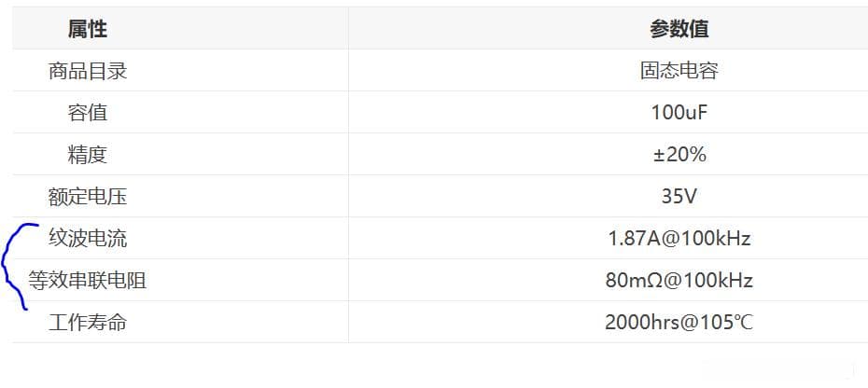The image size is (868, 388).
Task: Click the ±20% tolerance value
Action: (x=679, y=155)
